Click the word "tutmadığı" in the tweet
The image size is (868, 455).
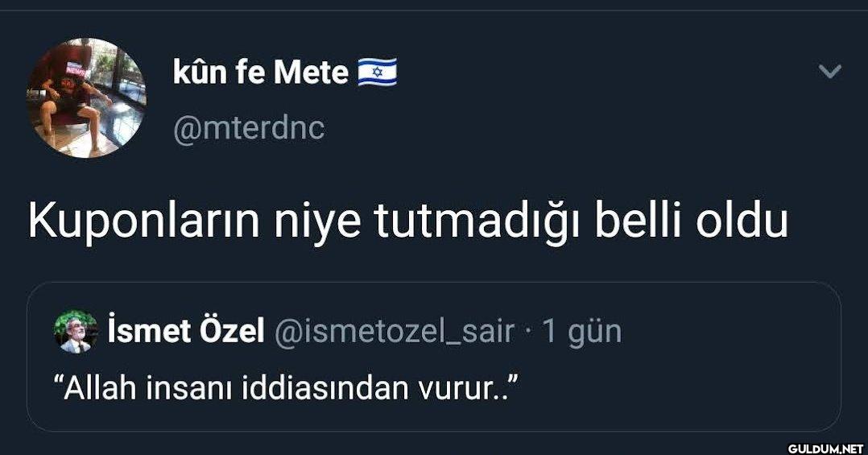coord(479,222)
